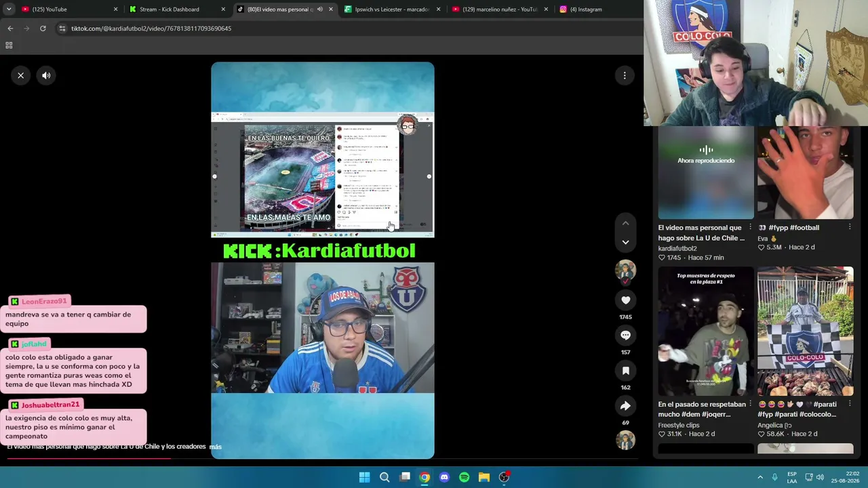The width and height of the screenshot is (868, 488).
Task: Open the 'Ahora reproduciendo' video thumbnail
Action: (706, 172)
